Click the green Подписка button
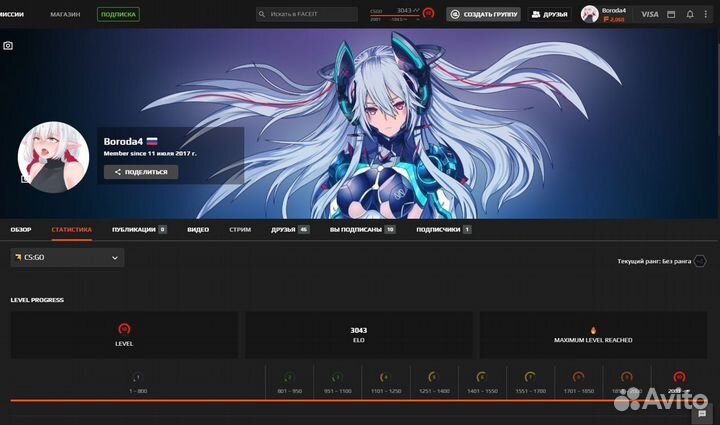Image resolution: width=720 pixels, height=425 pixels. point(118,14)
